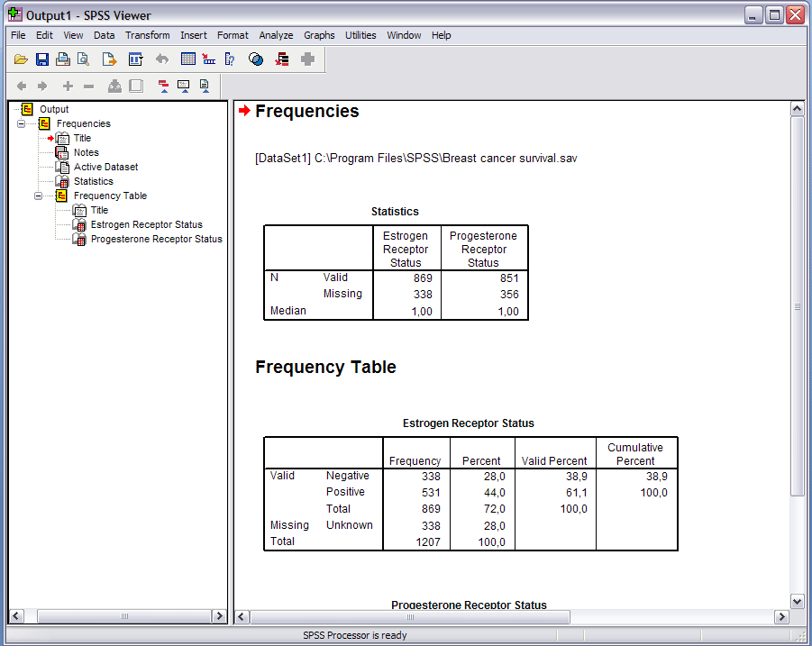Open the Window menu
812x646 pixels.
pos(404,35)
